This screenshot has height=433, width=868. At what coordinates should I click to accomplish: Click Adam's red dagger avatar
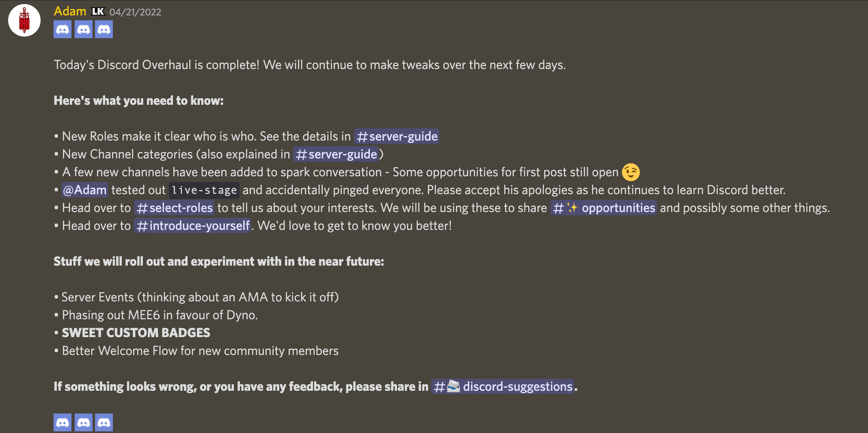(24, 20)
